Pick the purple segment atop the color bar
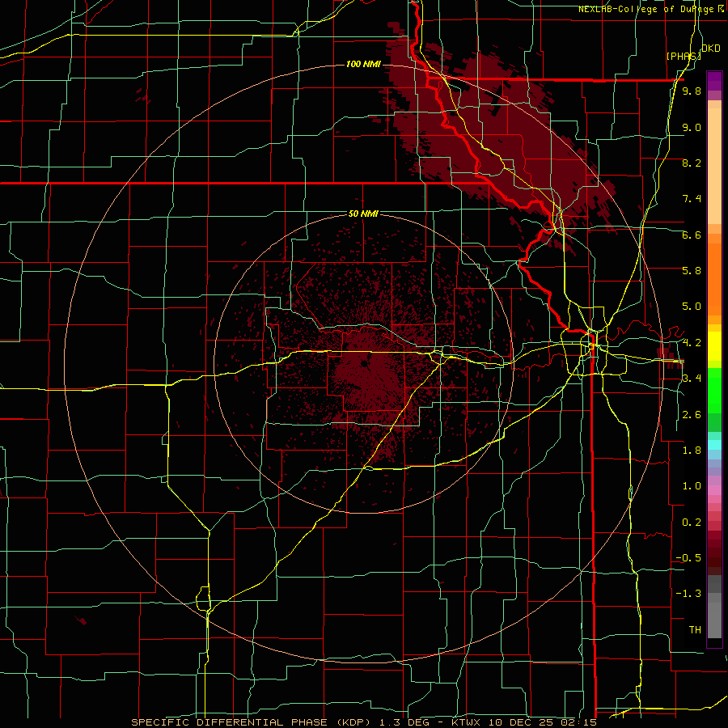The image size is (728, 728). [x=714, y=81]
